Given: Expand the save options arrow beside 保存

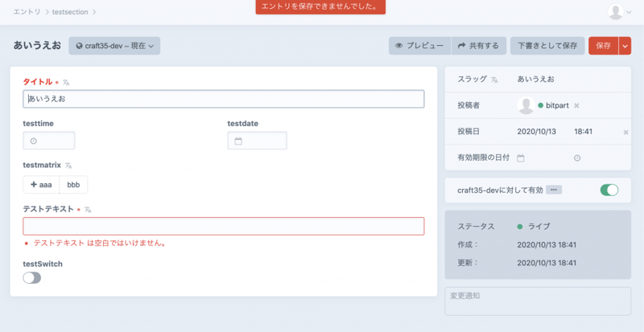Looking at the screenshot, I should (625, 46).
